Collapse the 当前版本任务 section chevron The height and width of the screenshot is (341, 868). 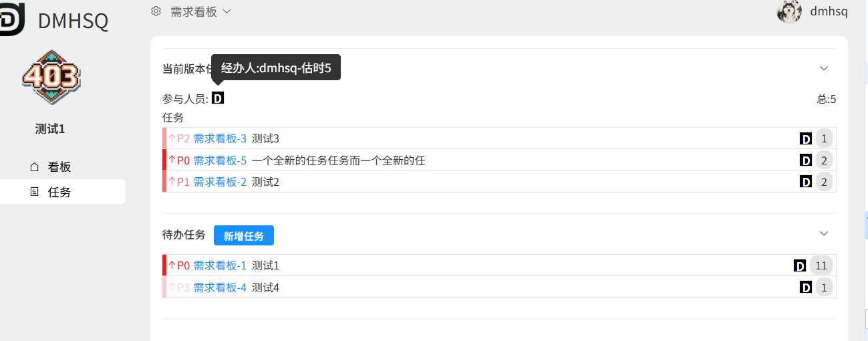(x=824, y=68)
